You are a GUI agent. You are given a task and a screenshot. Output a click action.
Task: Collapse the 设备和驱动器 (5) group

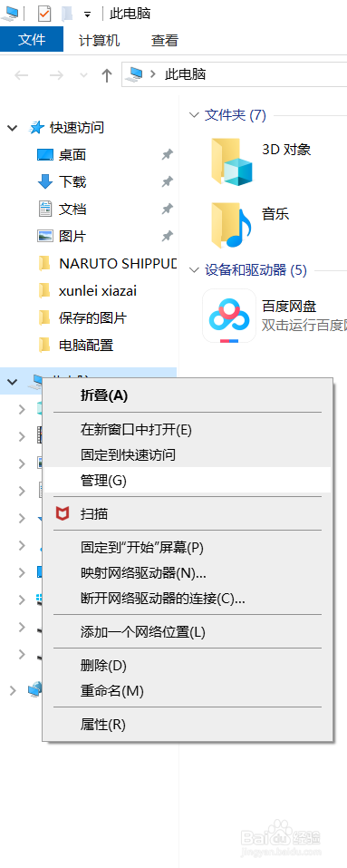click(194, 269)
